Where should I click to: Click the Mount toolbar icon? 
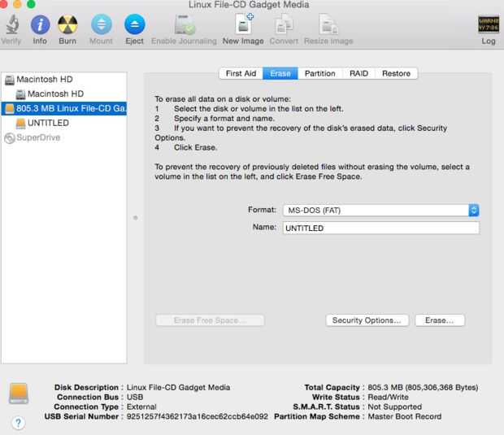(x=102, y=24)
